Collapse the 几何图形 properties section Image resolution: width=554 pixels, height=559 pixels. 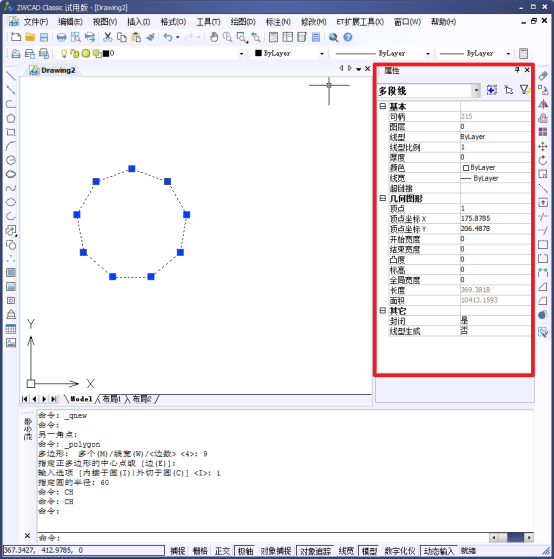coord(383,198)
